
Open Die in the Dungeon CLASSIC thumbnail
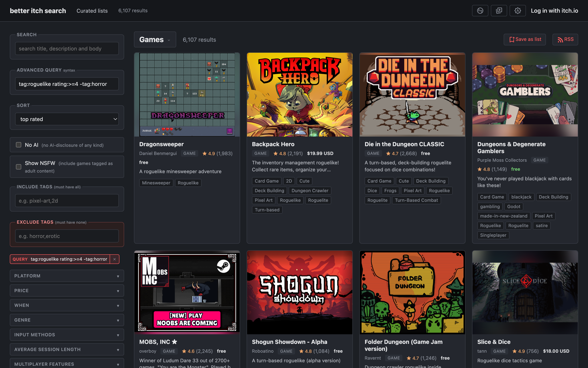tap(412, 95)
